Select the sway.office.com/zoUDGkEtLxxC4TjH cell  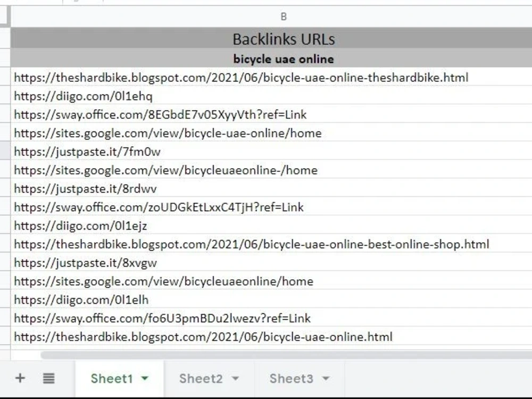coord(271,207)
